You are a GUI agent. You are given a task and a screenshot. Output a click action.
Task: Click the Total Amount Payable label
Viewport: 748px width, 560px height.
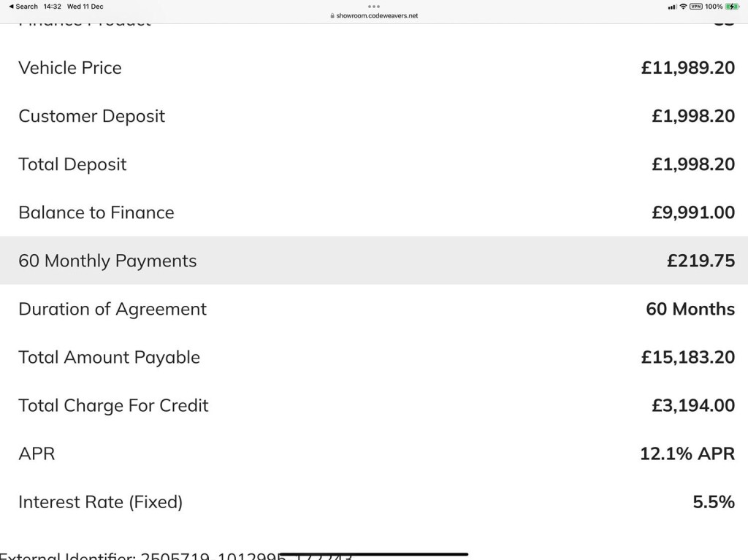click(109, 357)
